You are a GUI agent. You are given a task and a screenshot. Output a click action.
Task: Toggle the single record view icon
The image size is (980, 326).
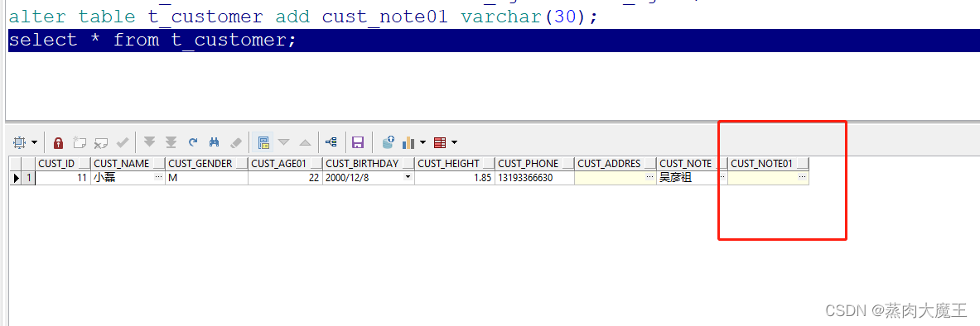coord(263,142)
